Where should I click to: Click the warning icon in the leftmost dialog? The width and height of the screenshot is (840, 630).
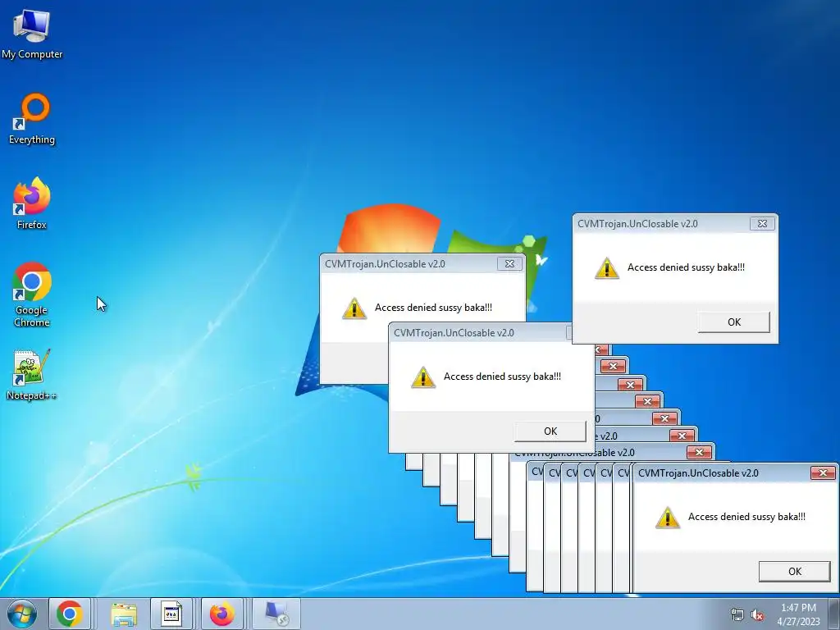(354, 308)
